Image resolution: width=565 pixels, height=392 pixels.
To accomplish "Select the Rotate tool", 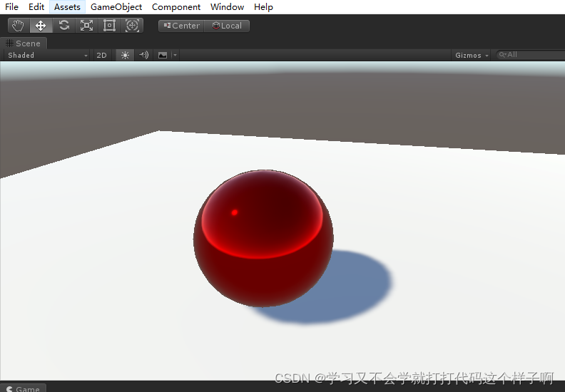I will point(63,26).
